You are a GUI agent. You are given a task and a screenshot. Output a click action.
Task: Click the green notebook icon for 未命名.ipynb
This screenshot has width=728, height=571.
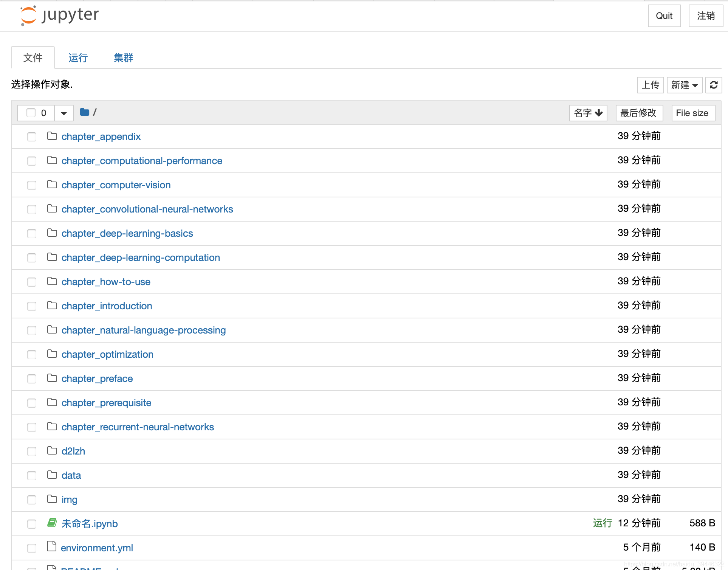(52, 523)
